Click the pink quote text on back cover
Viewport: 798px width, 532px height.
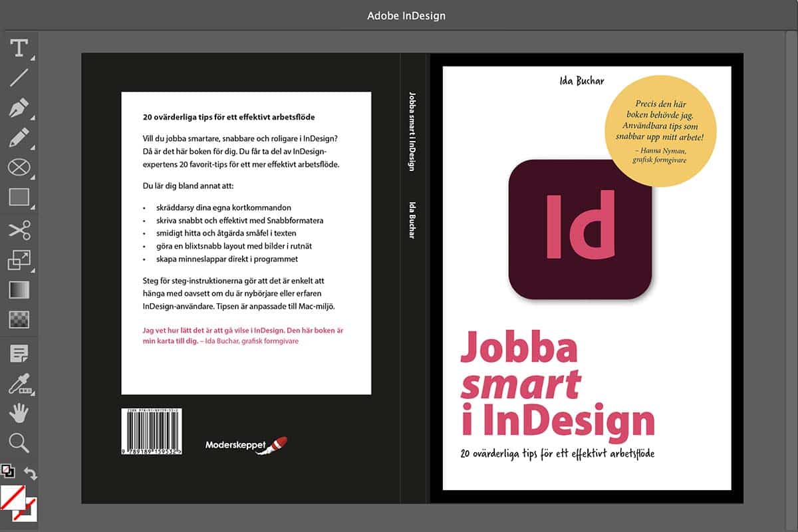243,335
